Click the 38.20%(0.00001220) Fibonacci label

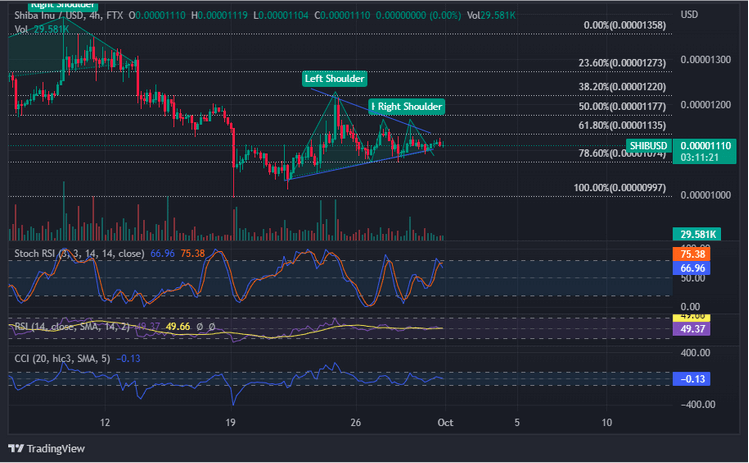[622, 86]
